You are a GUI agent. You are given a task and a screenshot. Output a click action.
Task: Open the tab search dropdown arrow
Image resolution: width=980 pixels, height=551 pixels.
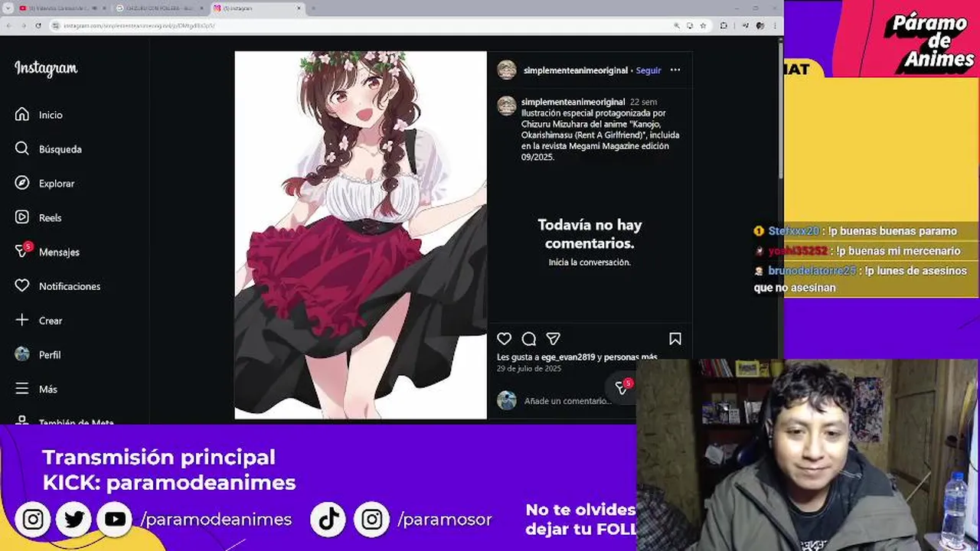click(8, 8)
